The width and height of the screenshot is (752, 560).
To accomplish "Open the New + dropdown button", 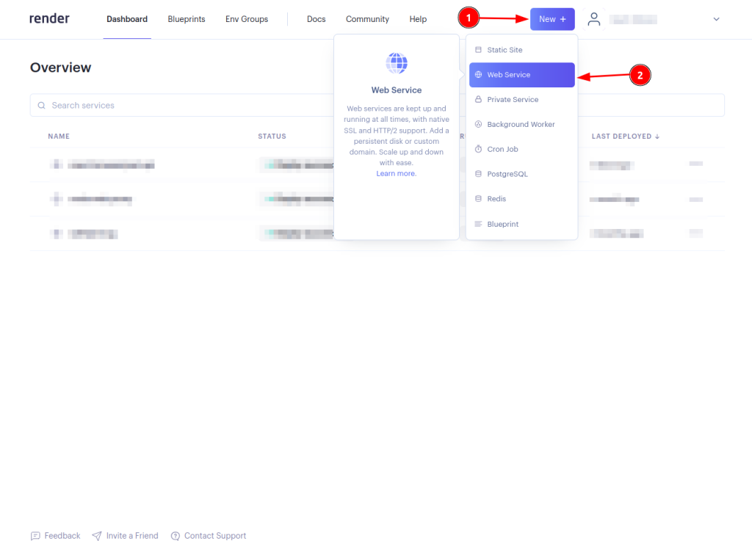I will coord(552,19).
